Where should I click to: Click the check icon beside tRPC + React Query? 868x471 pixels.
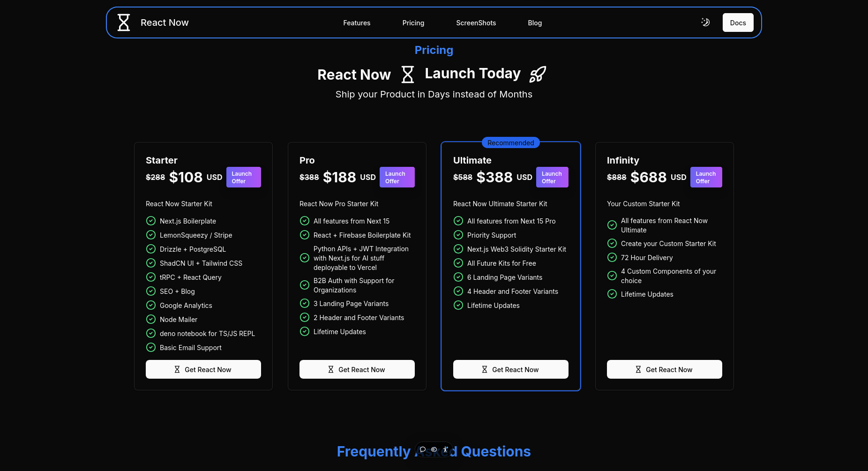tap(151, 277)
